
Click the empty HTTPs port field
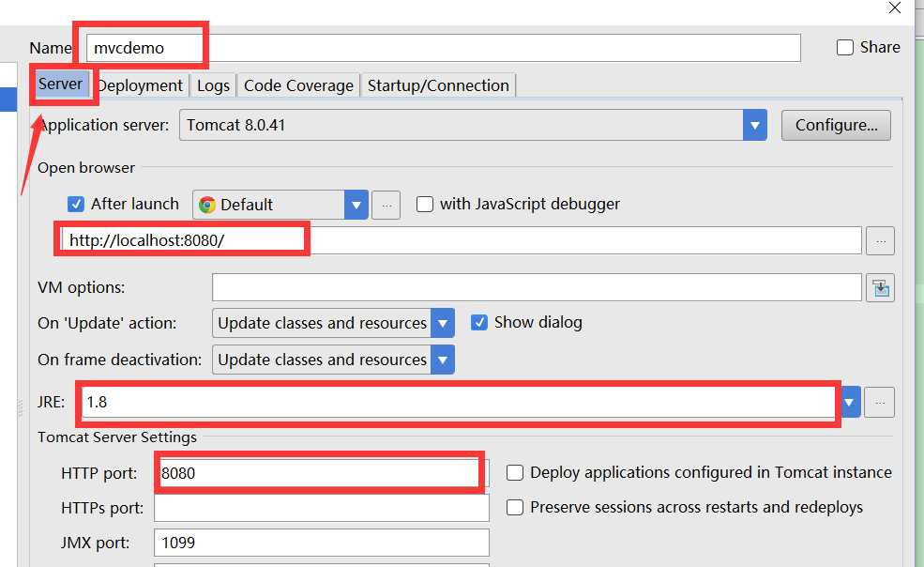click(322, 508)
